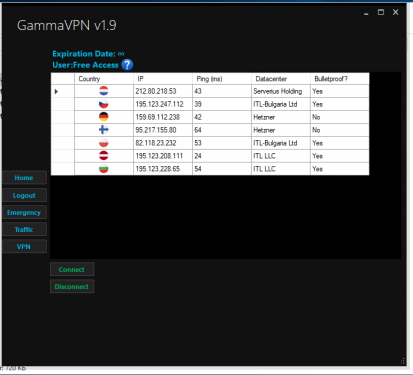Sort by the Datacenter column header
Image resolution: width=413 pixels, height=375 pixels.
click(x=281, y=79)
